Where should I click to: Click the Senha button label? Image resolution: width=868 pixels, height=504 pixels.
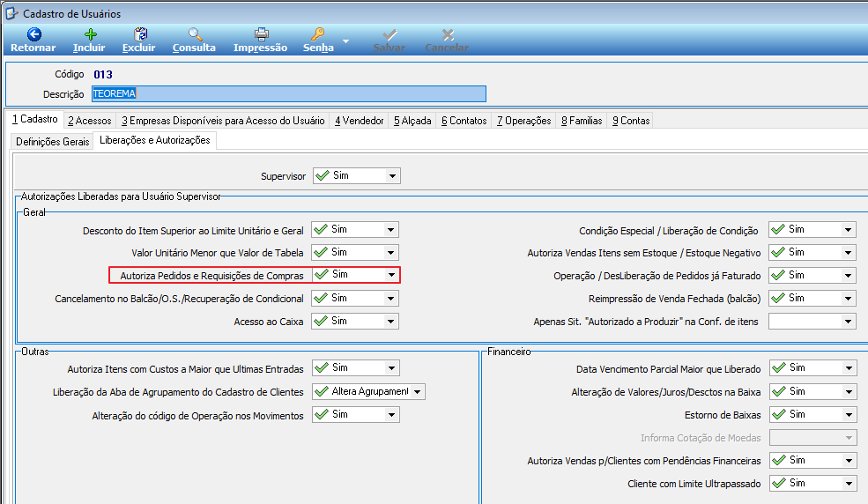coord(318,48)
